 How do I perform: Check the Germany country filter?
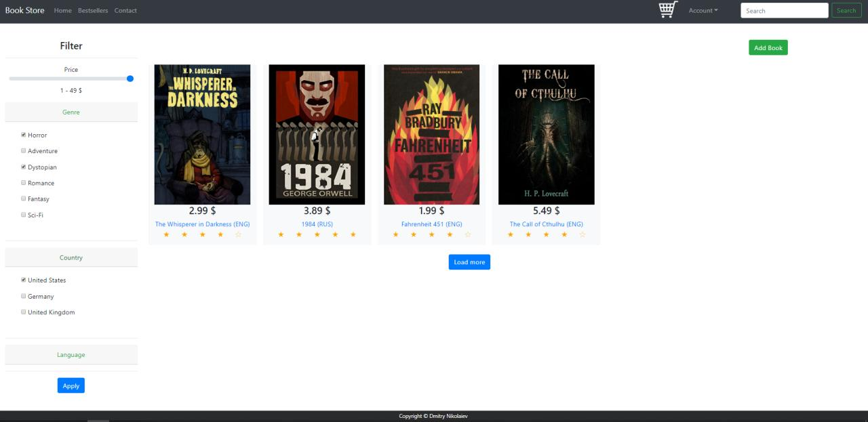click(x=23, y=296)
